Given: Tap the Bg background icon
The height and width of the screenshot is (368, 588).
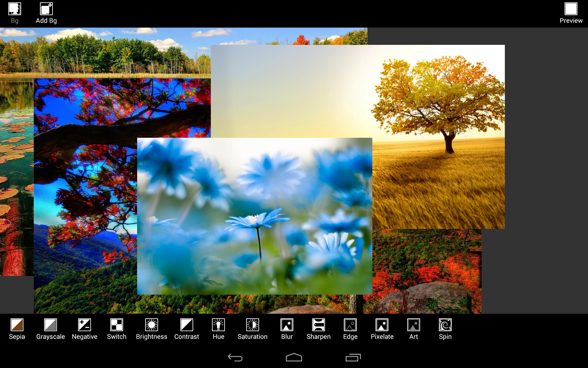Looking at the screenshot, I should tap(14, 13).
